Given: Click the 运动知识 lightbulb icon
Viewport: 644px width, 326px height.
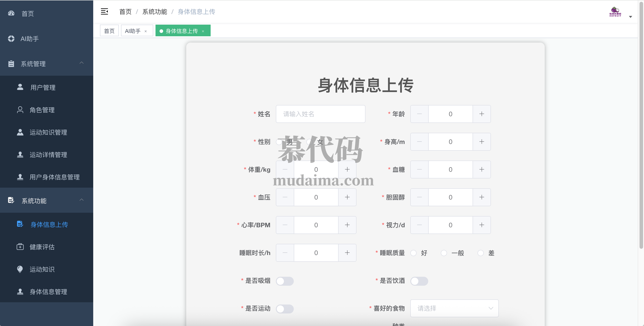Looking at the screenshot, I should click(20, 269).
